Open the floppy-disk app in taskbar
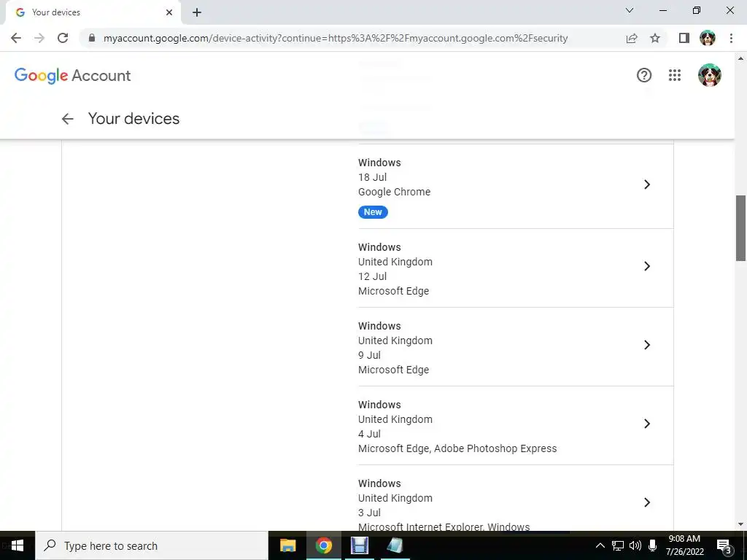The width and height of the screenshot is (747, 560). 360,545
